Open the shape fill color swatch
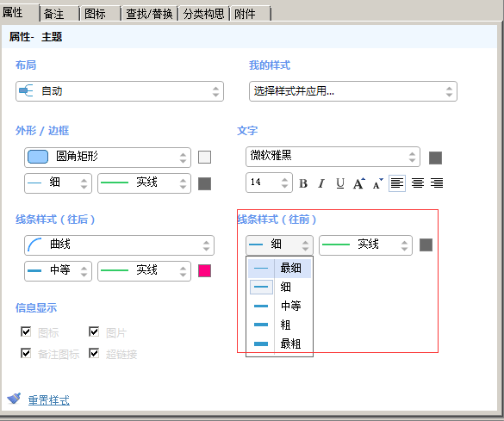 [204, 158]
